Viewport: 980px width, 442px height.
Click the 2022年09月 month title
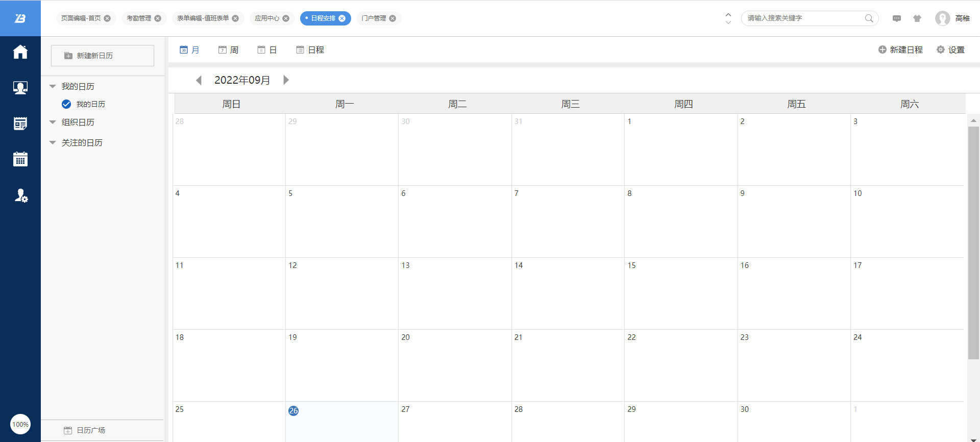242,80
